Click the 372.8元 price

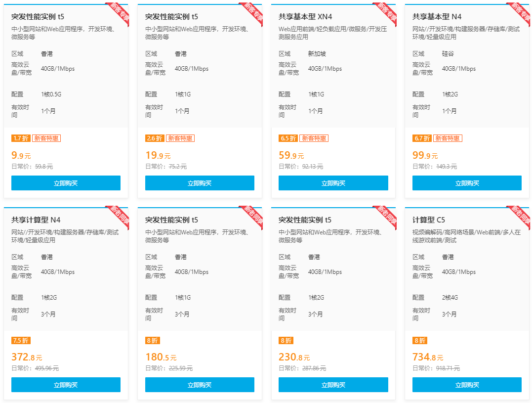[27, 357]
